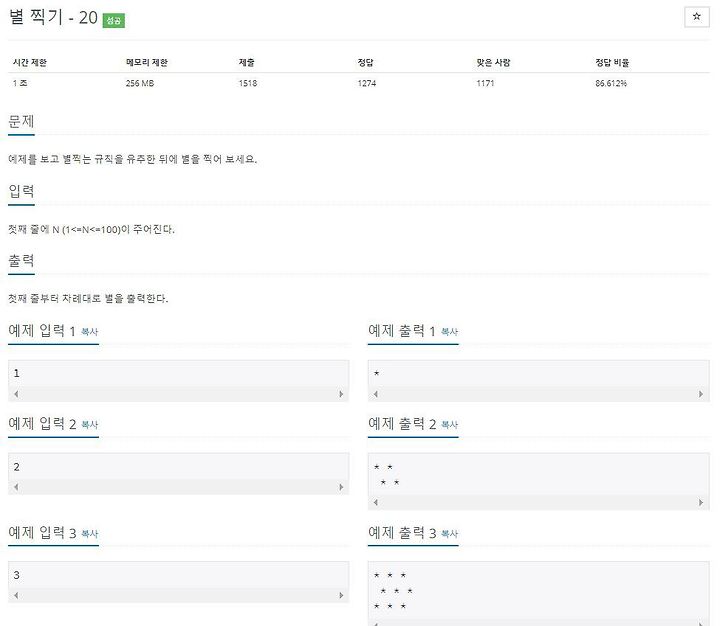Click right scroll arrow of example input 3
Screen dimensions: 720x626
(x=341, y=595)
